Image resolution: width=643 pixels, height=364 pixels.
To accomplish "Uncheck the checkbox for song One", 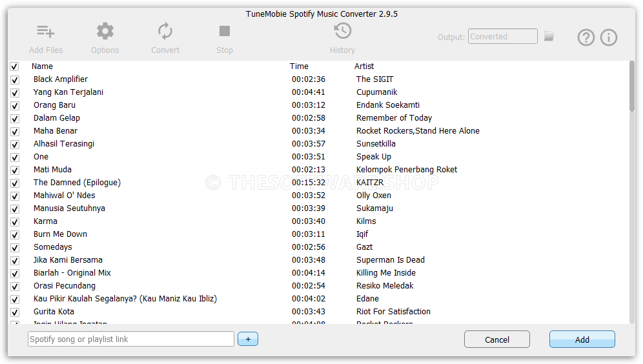I will pos(15,157).
